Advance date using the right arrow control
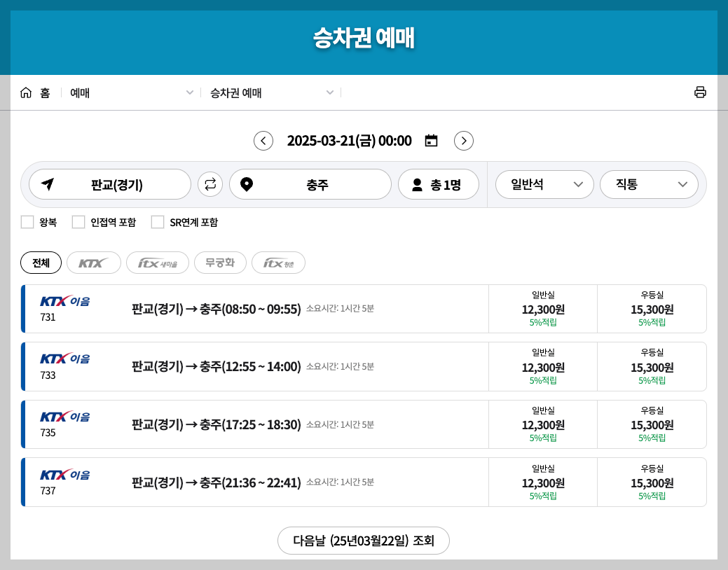Screen dimensions: 728x570 463,141
